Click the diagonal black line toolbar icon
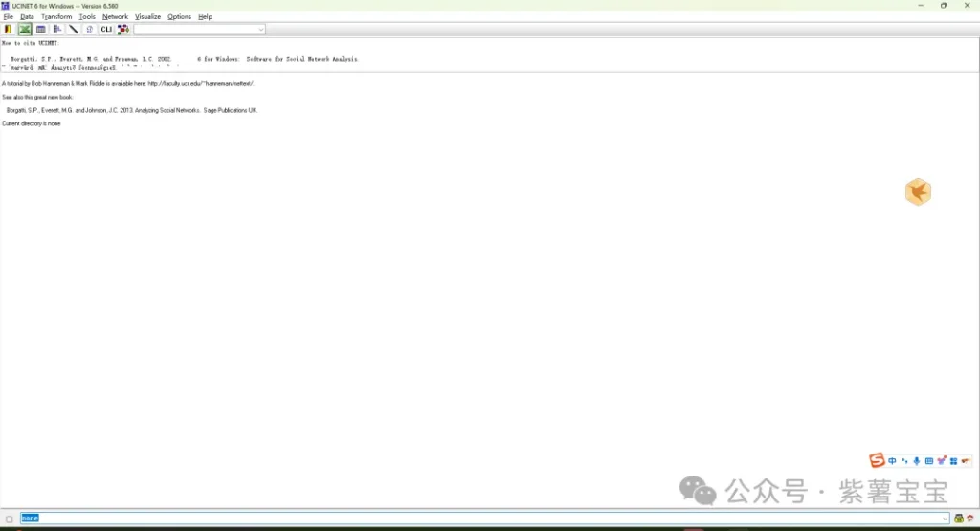 pos(74,30)
